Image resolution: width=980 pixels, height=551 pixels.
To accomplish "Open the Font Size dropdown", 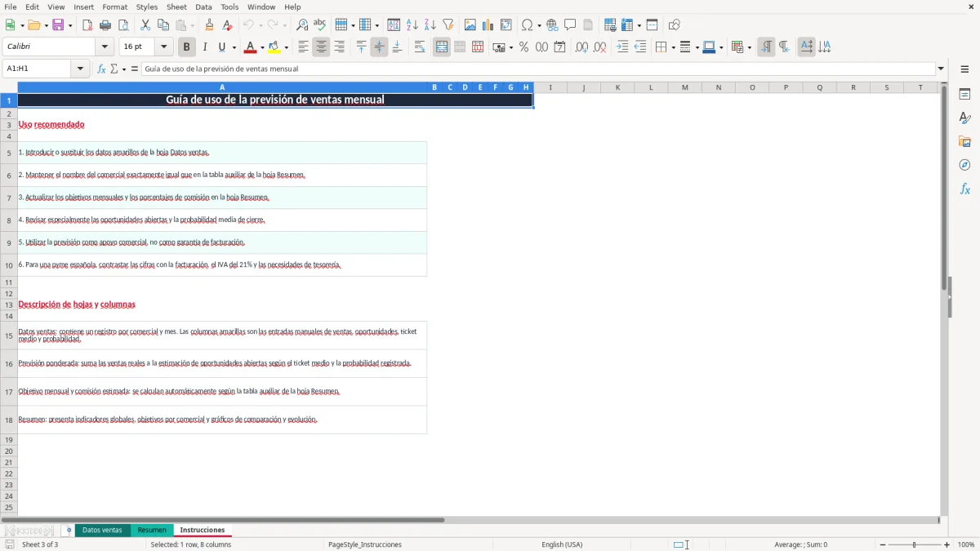I will [x=163, y=47].
